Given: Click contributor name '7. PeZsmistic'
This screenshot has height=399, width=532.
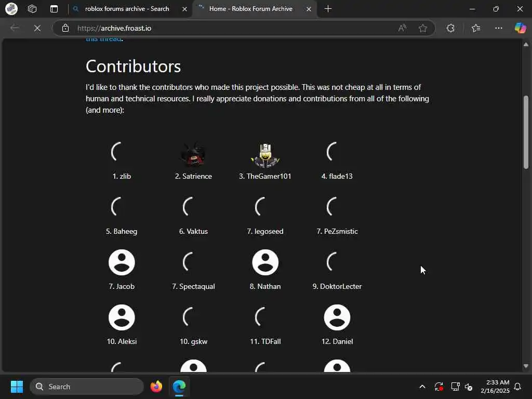Looking at the screenshot, I should click(x=337, y=231).
